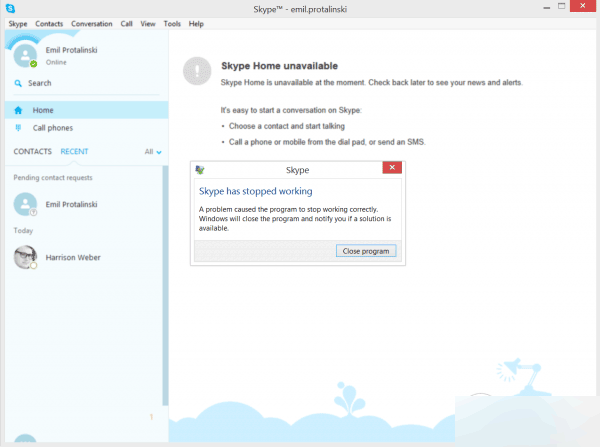This screenshot has width=600, height=447.
Task: Click pending request status badge on Emil's avatar
Action: click(34, 212)
